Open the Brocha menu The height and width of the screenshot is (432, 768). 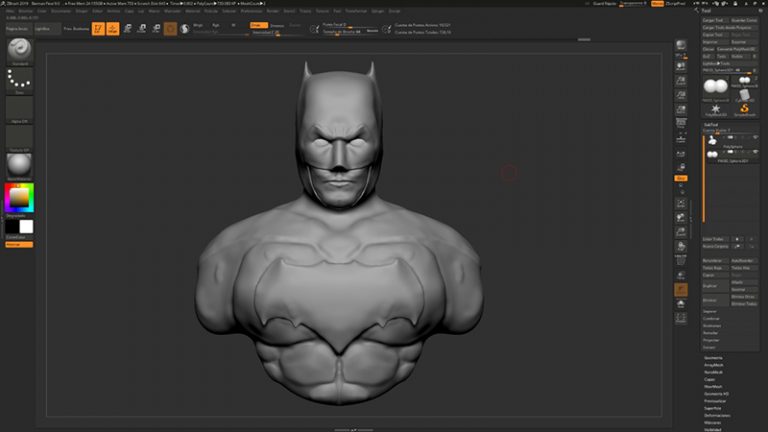(x=25, y=11)
